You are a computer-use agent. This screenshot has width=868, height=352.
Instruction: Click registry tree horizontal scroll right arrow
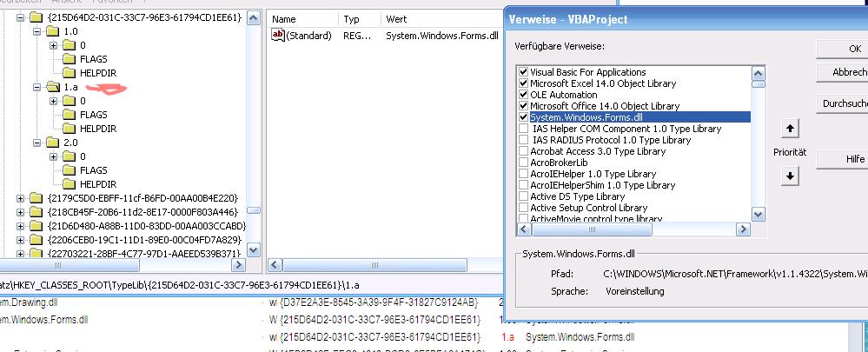pos(239,265)
